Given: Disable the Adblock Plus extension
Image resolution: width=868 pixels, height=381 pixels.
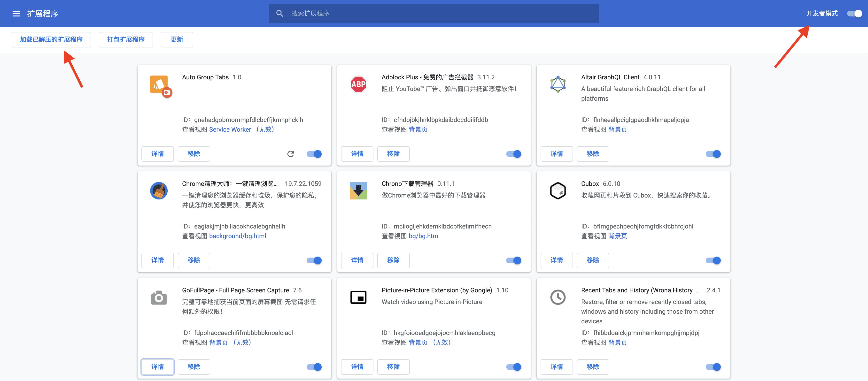Looking at the screenshot, I should coord(513,154).
